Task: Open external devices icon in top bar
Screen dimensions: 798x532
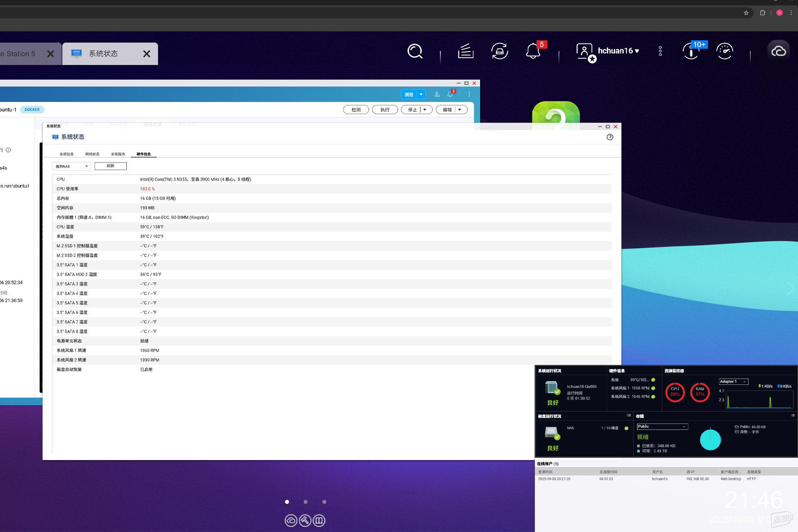Action: pos(499,51)
